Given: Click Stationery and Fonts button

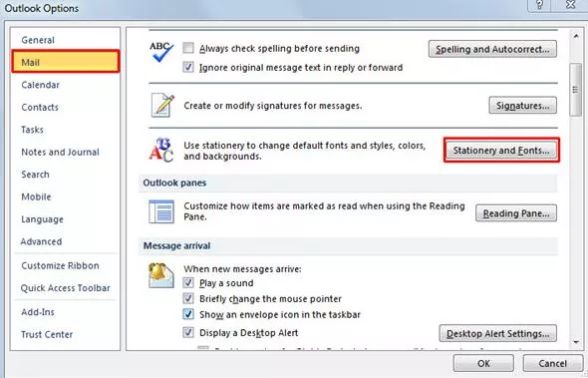Looking at the screenshot, I should (501, 151).
